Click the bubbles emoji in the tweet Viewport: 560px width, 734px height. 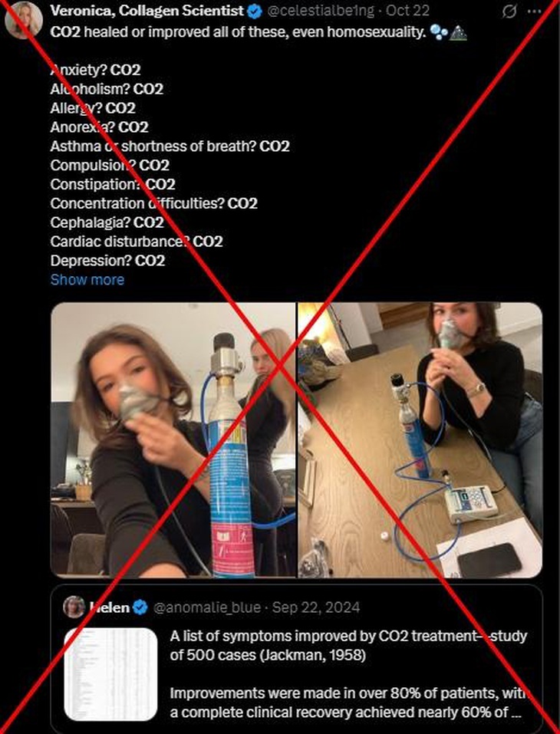tap(438, 33)
